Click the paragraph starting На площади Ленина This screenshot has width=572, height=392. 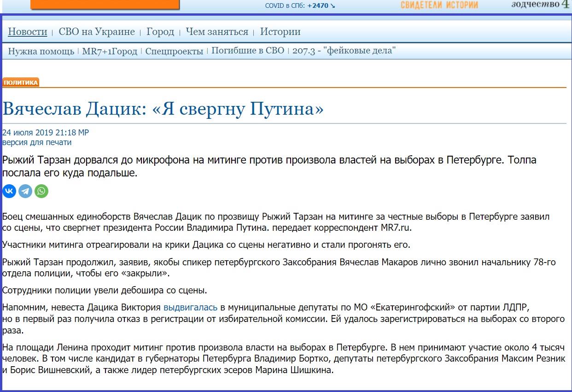pyautogui.click(x=284, y=358)
